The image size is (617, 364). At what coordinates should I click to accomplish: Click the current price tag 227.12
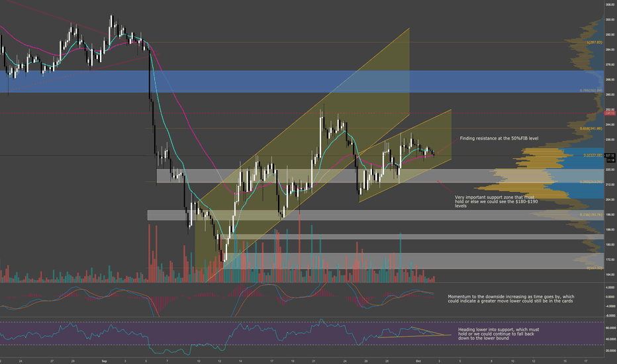pos(610,156)
